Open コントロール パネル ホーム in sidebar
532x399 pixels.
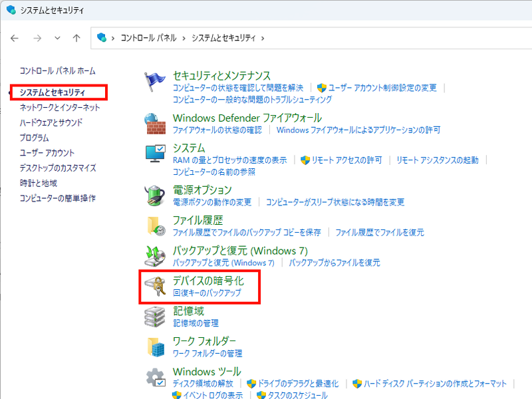(x=57, y=71)
